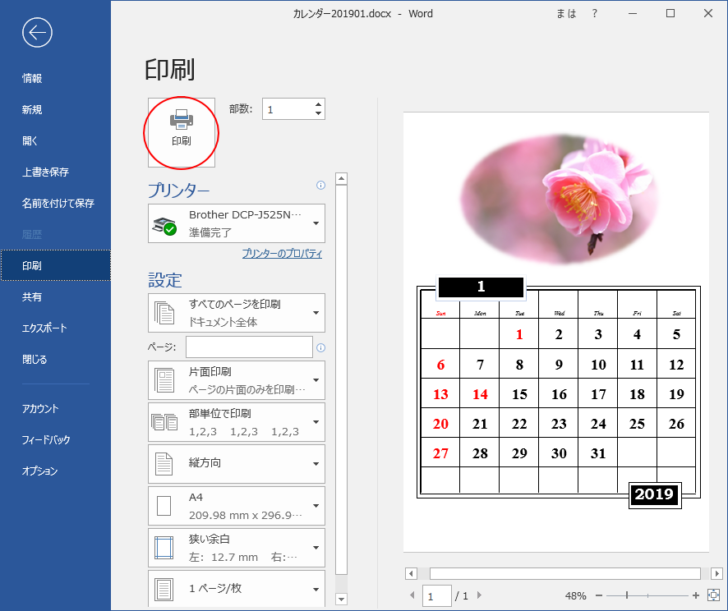
Task: Click info icon next to page field
Action: pos(320,348)
